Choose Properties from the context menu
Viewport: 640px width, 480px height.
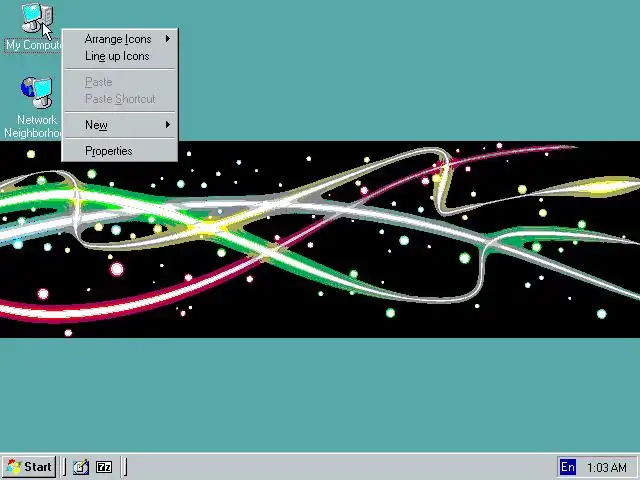(x=120, y=151)
